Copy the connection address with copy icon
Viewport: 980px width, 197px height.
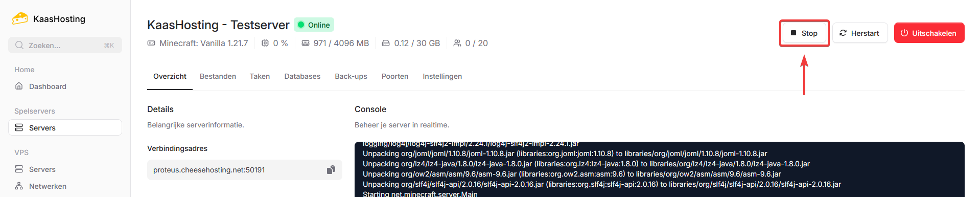point(331,170)
